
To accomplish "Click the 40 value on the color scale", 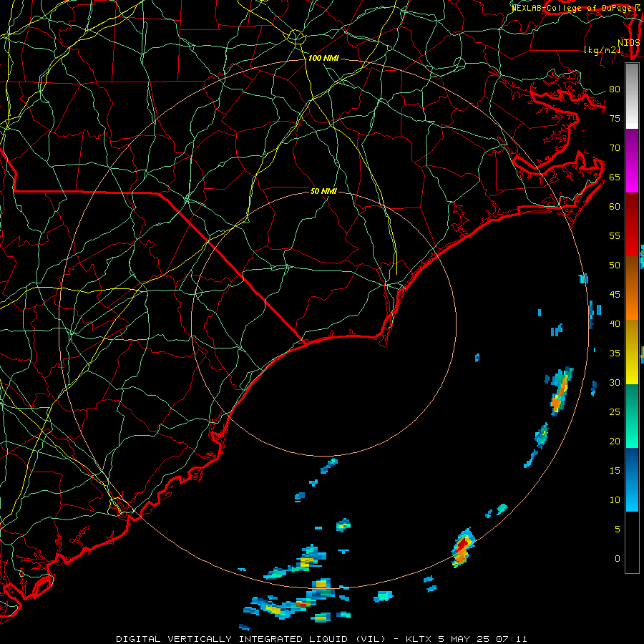I will [x=615, y=324].
